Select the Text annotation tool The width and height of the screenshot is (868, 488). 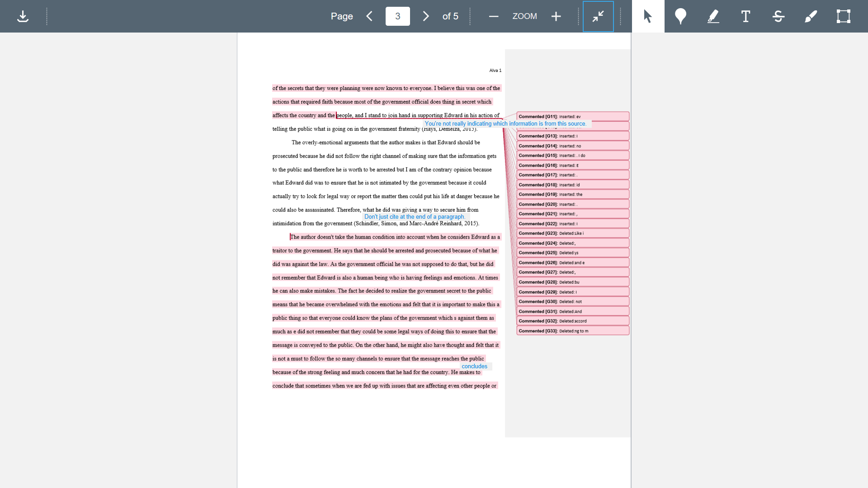pyautogui.click(x=746, y=16)
